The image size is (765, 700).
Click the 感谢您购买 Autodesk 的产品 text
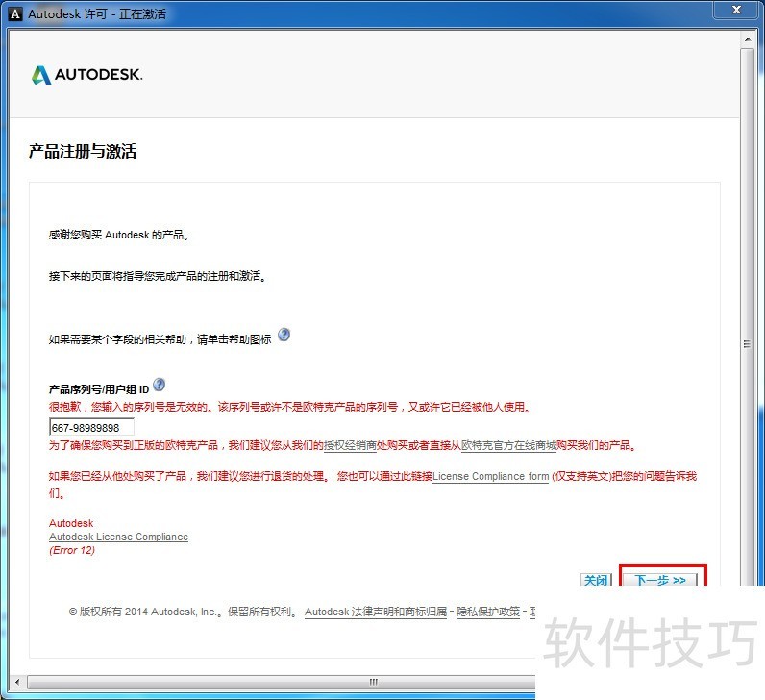click(x=118, y=235)
